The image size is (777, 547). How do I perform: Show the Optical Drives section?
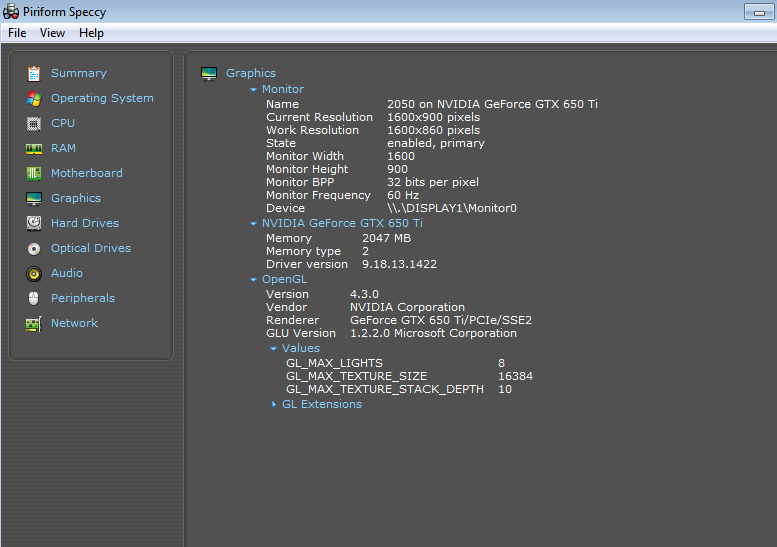(91, 248)
